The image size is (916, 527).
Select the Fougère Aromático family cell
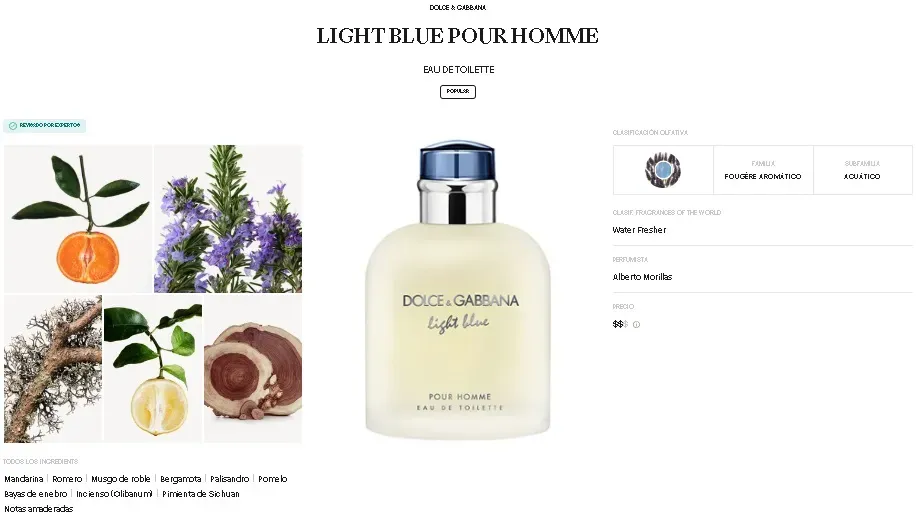(763, 170)
